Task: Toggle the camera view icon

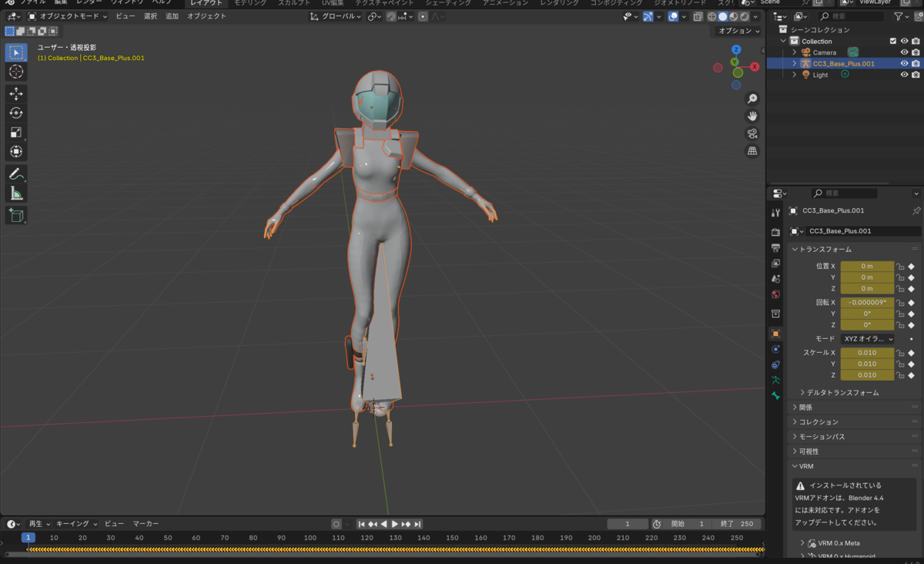Action: point(752,133)
